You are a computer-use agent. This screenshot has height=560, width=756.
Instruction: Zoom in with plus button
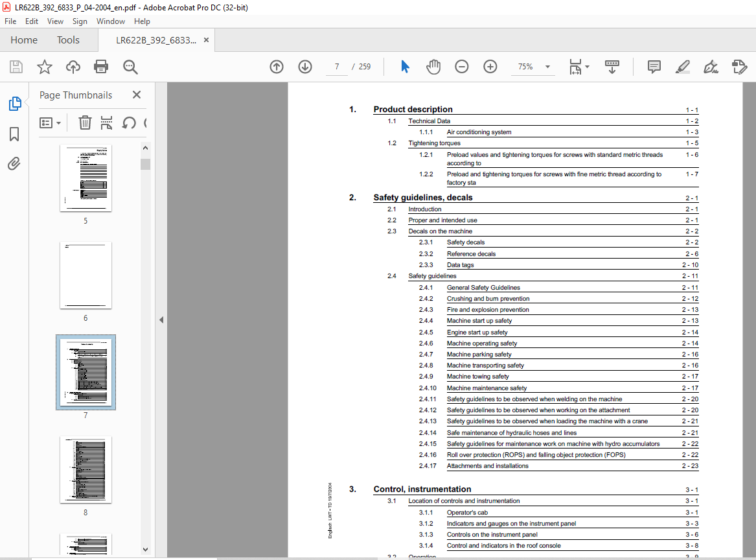tap(490, 67)
